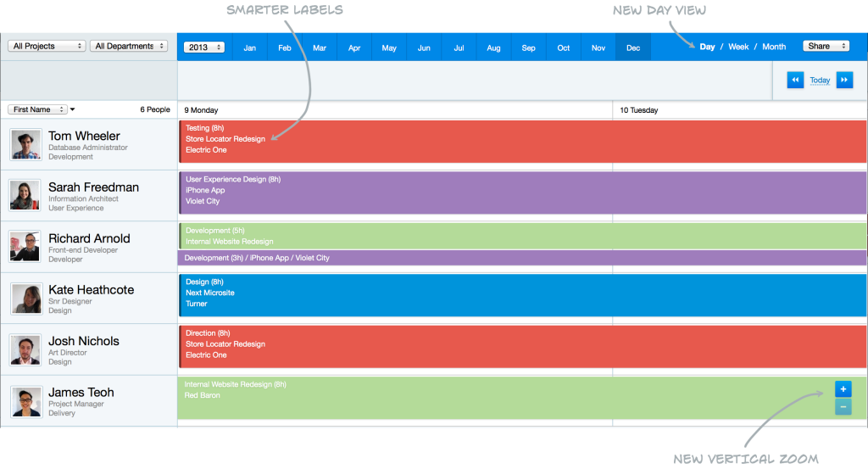
Task: Switch to the Week view
Action: [x=738, y=47]
